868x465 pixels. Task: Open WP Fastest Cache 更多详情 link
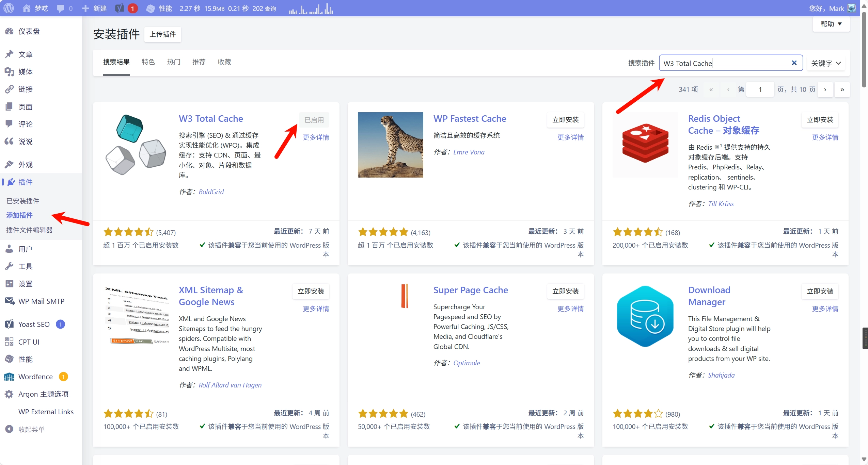tap(571, 137)
